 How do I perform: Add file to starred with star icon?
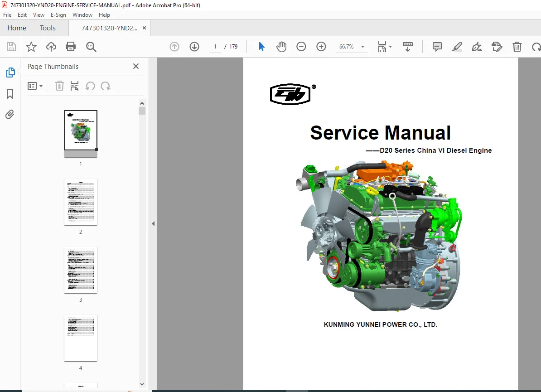point(31,47)
